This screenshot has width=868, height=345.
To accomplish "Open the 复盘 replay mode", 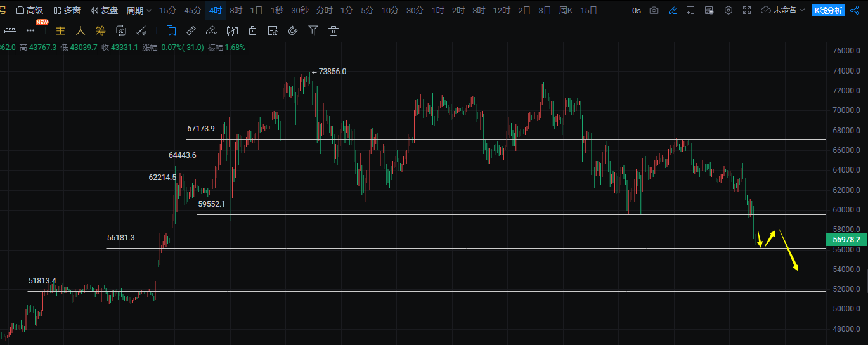I will click(105, 10).
